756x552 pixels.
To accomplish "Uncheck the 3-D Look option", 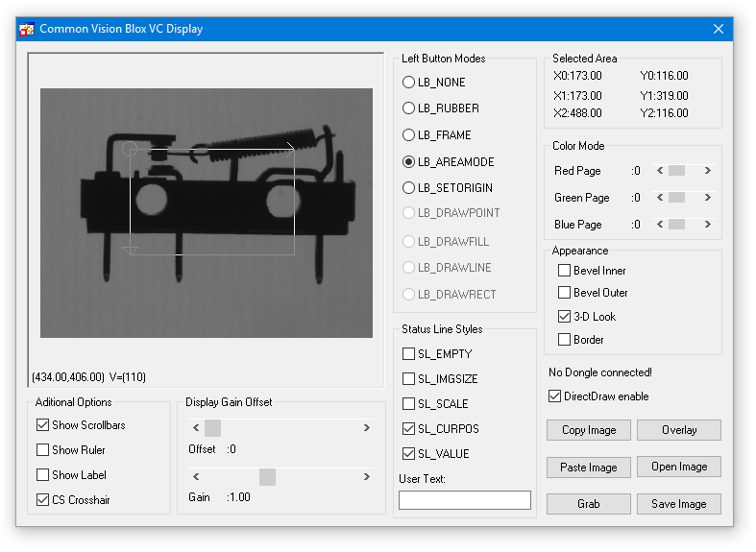I will click(x=565, y=317).
